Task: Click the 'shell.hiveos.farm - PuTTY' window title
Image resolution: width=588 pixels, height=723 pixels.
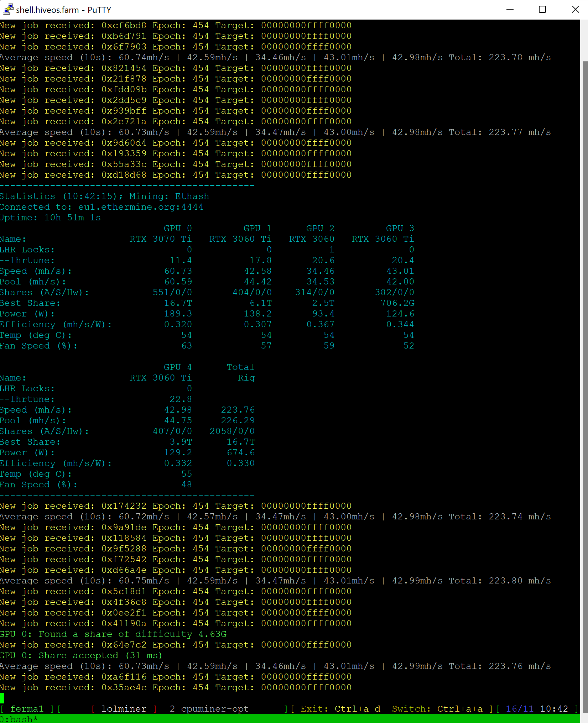Action: click(x=63, y=10)
